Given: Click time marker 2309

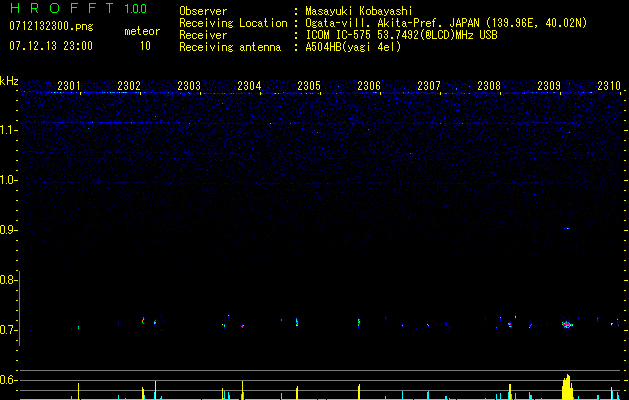Looking at the screenshot, I should pyautogui.click(x=549, y=85).
